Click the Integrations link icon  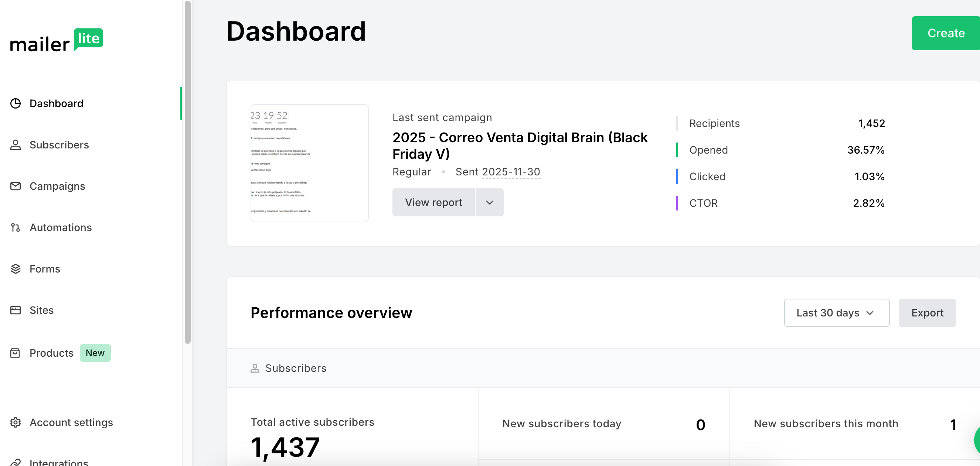click(x=16, y=462)
